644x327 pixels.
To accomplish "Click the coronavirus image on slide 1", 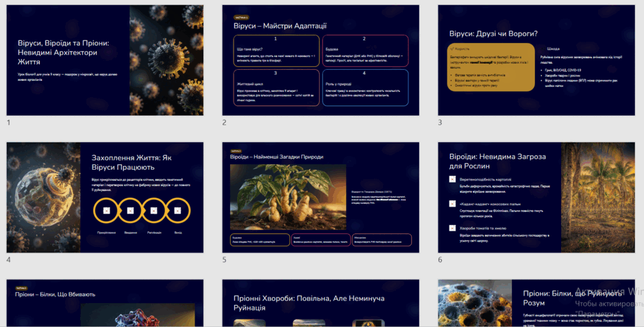I will [x=166, y=60].
